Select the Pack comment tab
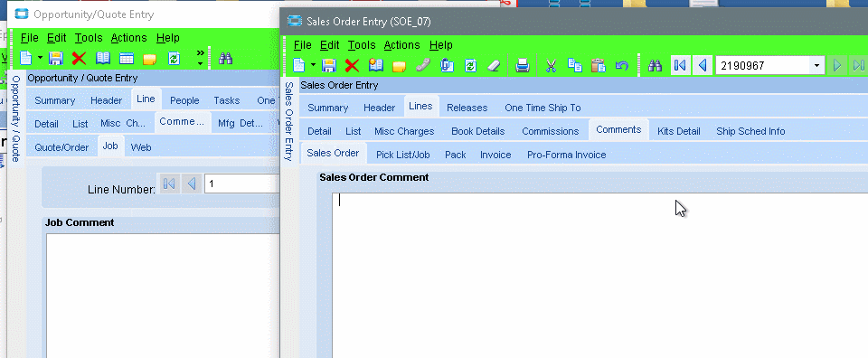 coord(455,155)
